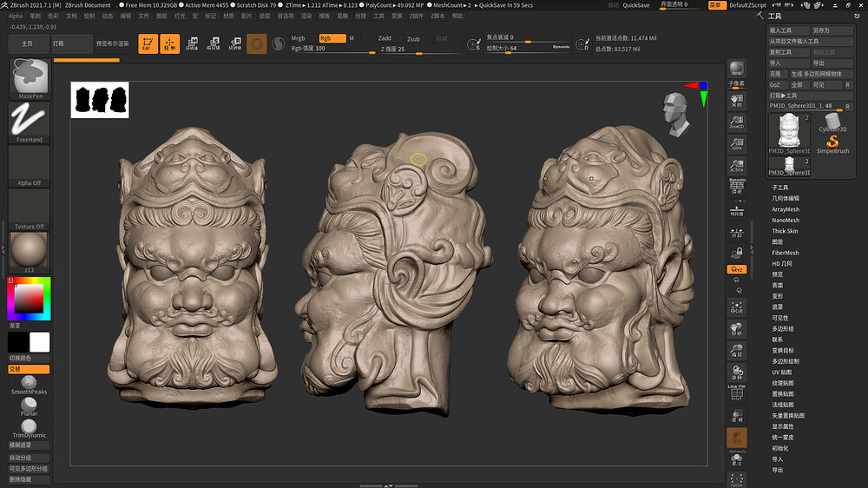This screenshot has width=868, height=488.
Task: Open the 帮助 menu
Action: [457, 16]
